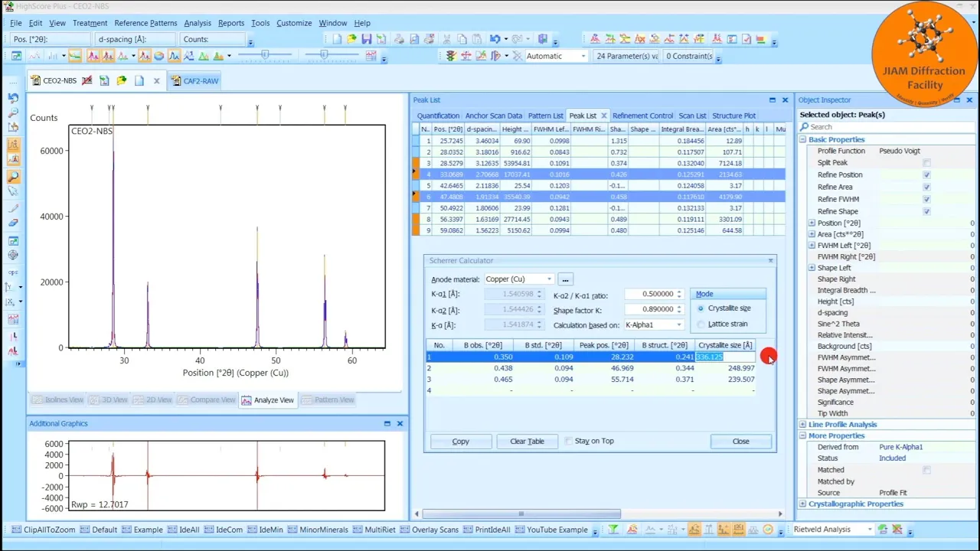Viewport: 980px width, 551px height.
Task: Toggle the Stay on Top checkbox
Action: (x=568, y=441)
